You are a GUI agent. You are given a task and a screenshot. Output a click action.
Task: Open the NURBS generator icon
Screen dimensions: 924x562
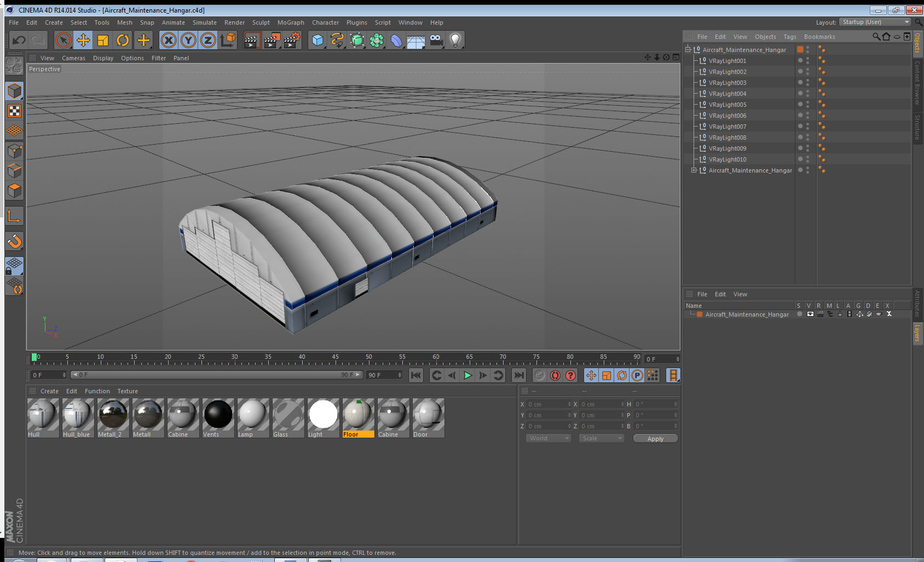click(x=357, y=40)
